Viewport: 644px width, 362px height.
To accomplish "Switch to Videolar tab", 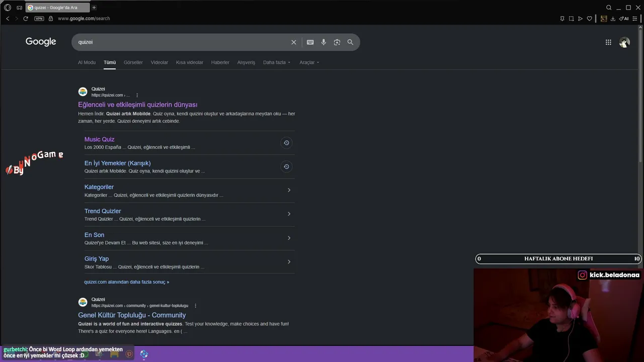I will pyautogui.click(x=159, y=62).
